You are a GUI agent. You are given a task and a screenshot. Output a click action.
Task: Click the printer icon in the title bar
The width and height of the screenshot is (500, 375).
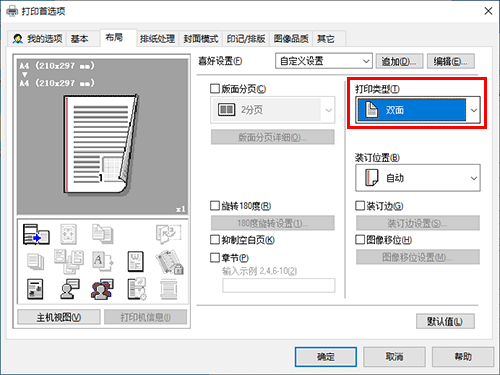point(12,11)
